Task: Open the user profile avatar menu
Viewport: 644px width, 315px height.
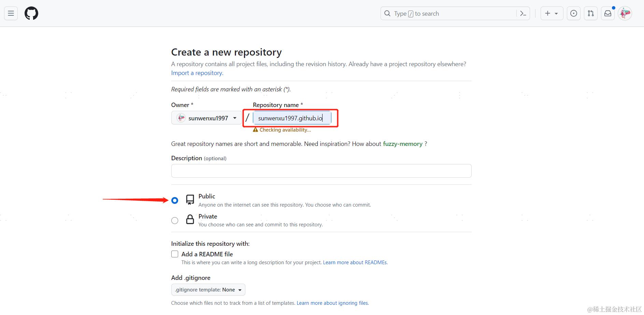Action: pyautogui.click(x=625, y=13)
